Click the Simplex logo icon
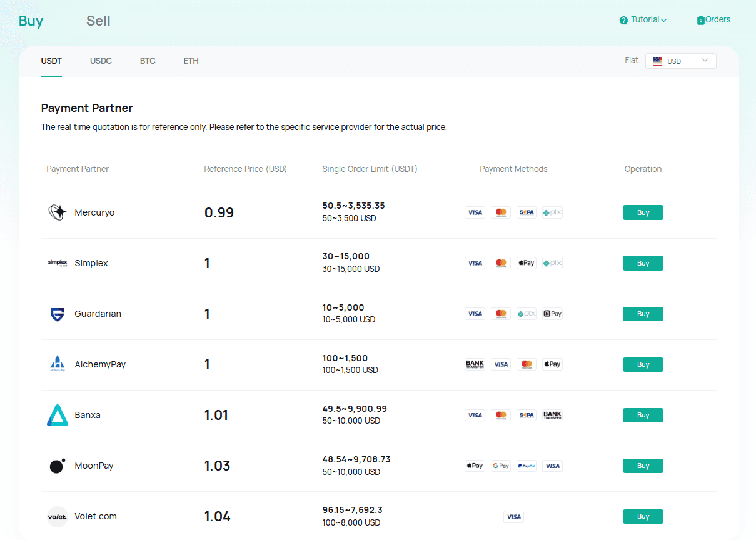The image size is (756, 540). 58,263
